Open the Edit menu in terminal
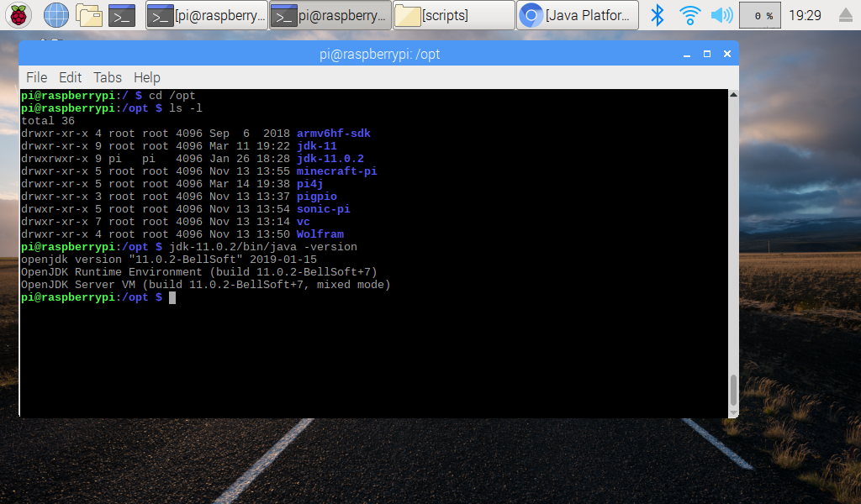This screenshot has height=504, width=861. 71,77
